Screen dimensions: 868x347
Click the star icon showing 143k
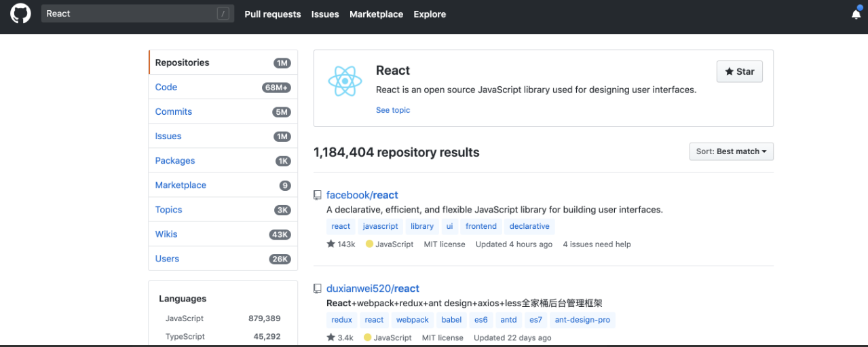pos(331,244)
